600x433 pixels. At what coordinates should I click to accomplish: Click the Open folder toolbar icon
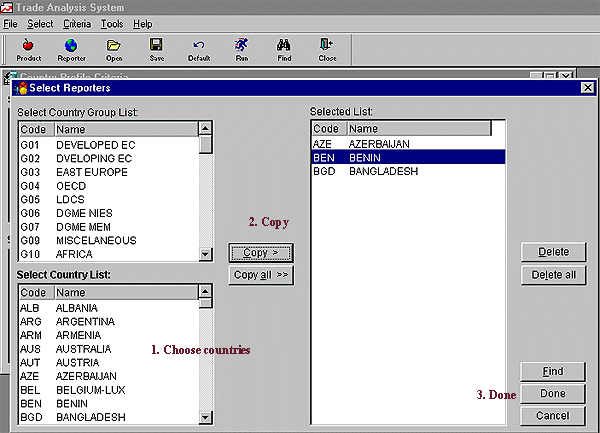(x=114, y=46)
